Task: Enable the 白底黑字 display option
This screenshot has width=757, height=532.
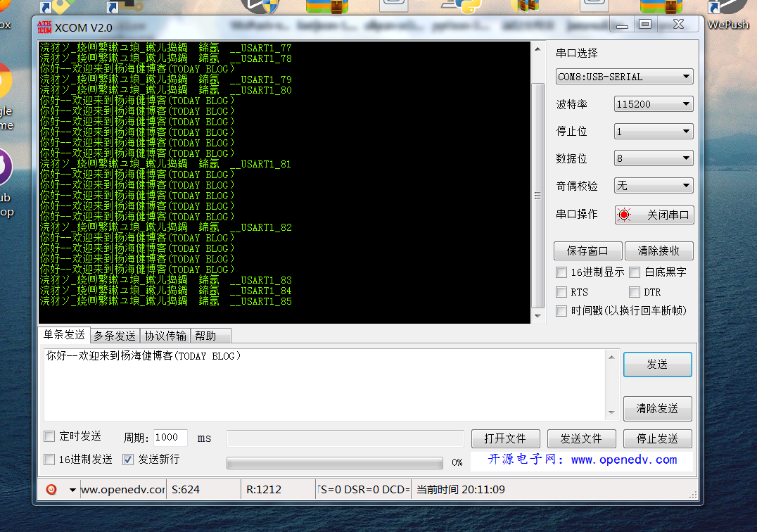Action: pos(634,272)
